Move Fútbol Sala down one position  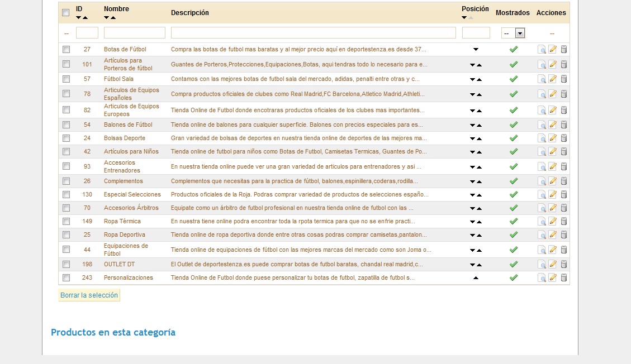point(472,79)
